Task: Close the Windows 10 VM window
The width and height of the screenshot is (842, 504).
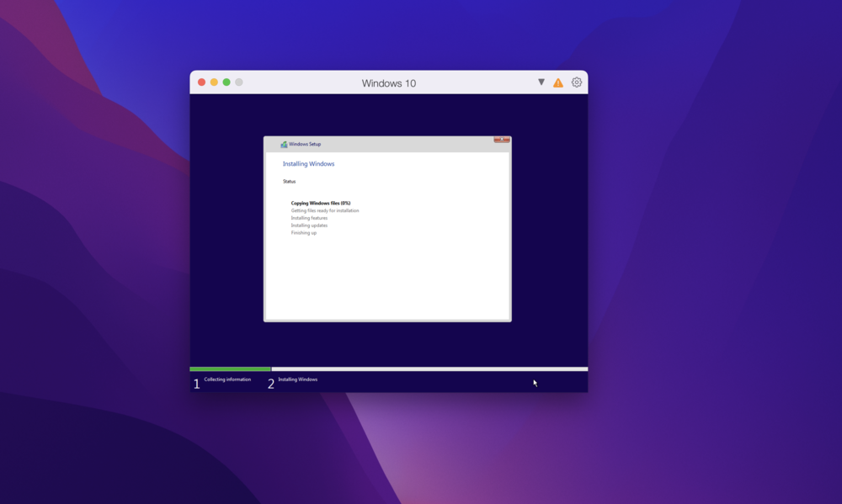Action: coord(201,82)
